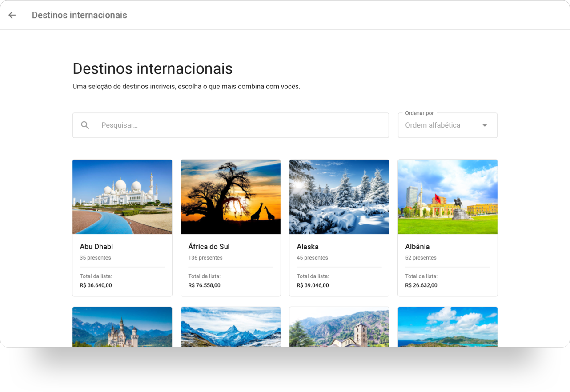Click the back arrow icon
570x392 pixels.
[12, 15]
